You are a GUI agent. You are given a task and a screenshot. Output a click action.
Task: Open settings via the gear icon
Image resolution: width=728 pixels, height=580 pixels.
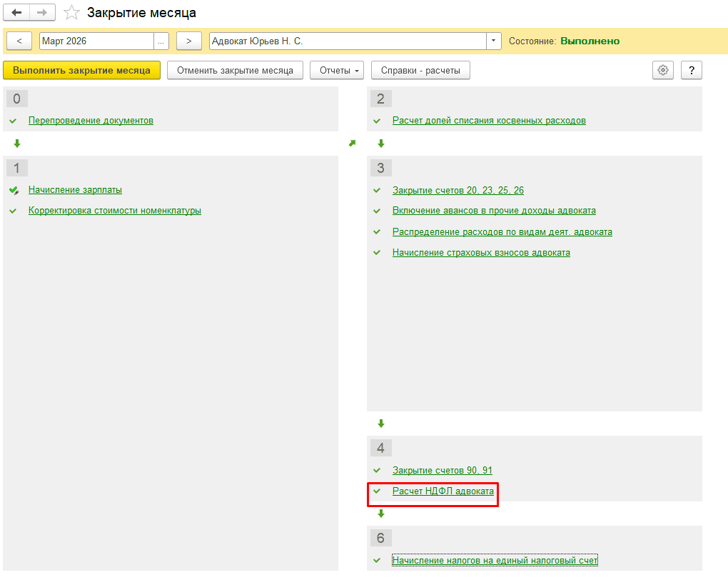pyautogui.click(x=663, y=70)
